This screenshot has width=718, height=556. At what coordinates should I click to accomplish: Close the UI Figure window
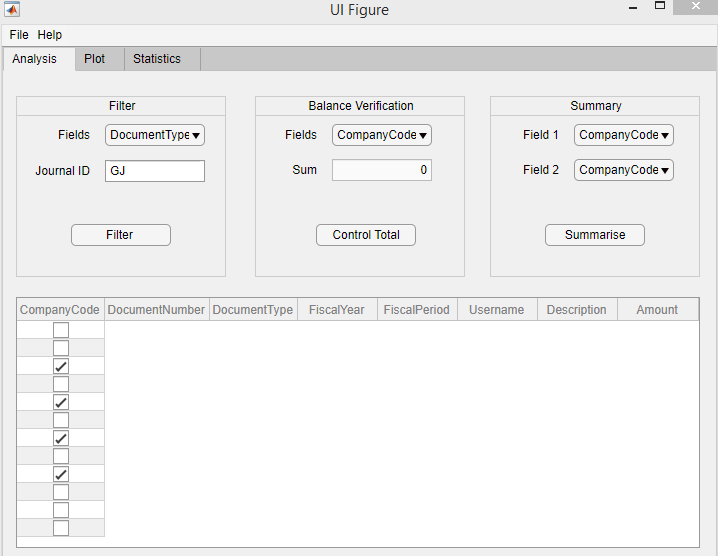pos(696,7)
